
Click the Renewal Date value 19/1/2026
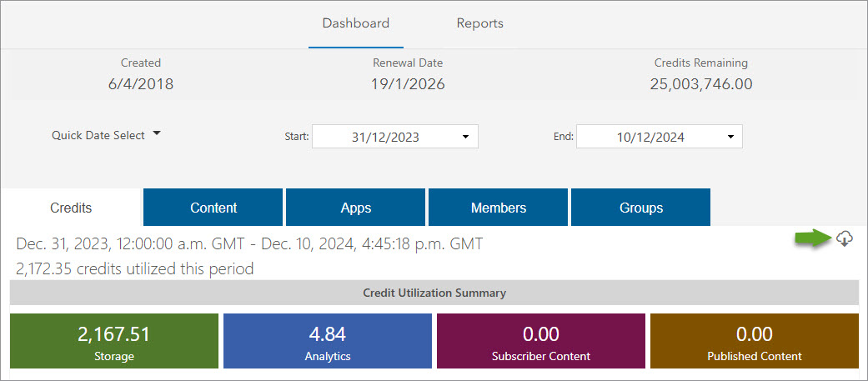[x=408, y=84]
